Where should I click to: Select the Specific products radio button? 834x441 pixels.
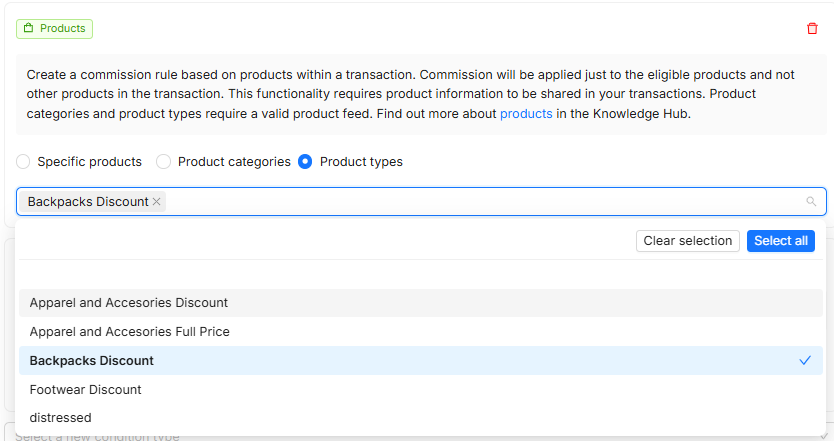[x=23, y=162]
